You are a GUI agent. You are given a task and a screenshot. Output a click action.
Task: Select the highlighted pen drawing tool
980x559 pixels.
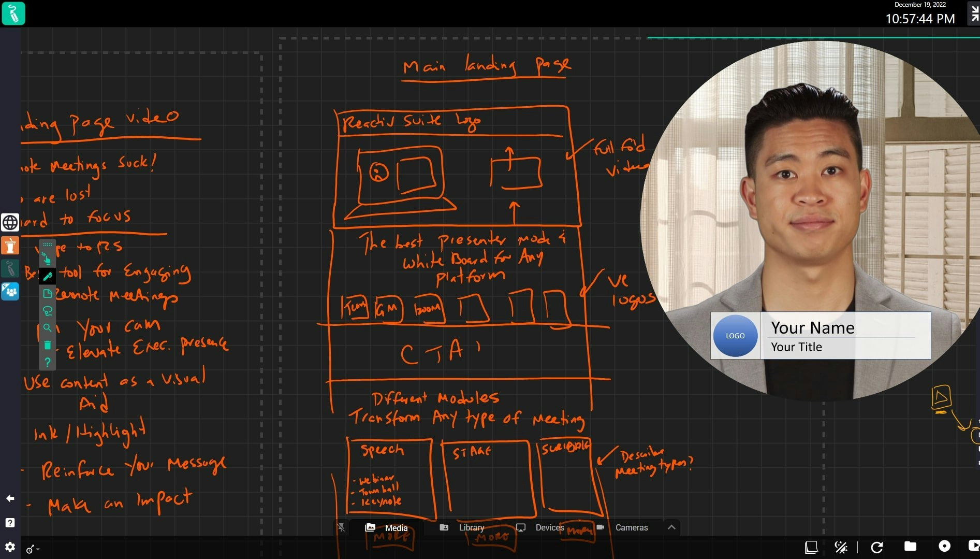tap(48, 276)
